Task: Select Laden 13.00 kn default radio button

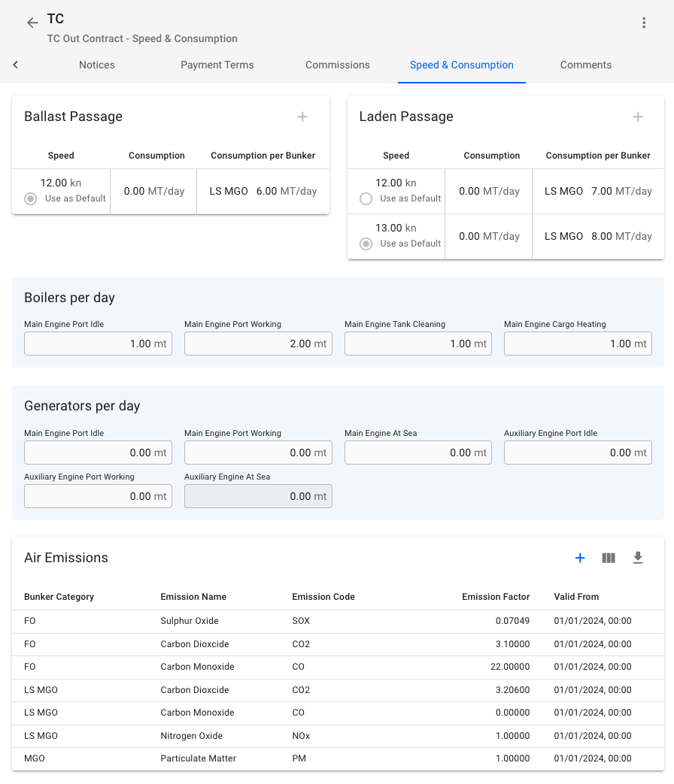Action: coord(366,244)
